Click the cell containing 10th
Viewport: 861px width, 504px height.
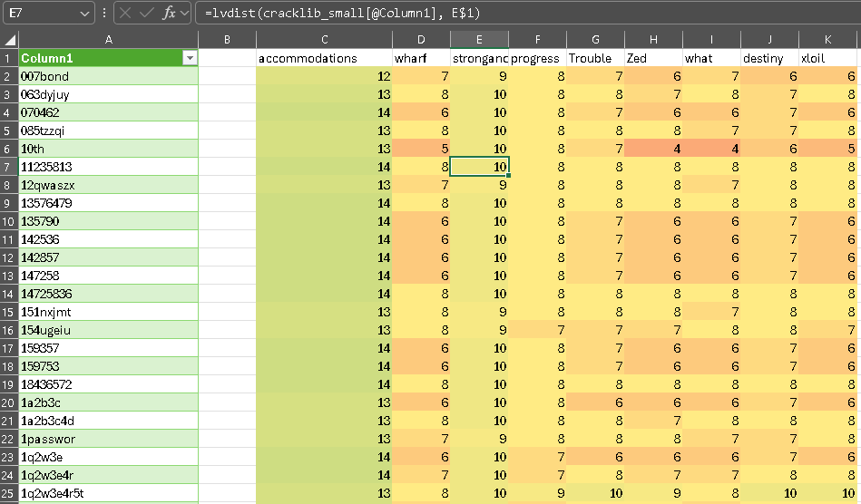pos(109,149)
